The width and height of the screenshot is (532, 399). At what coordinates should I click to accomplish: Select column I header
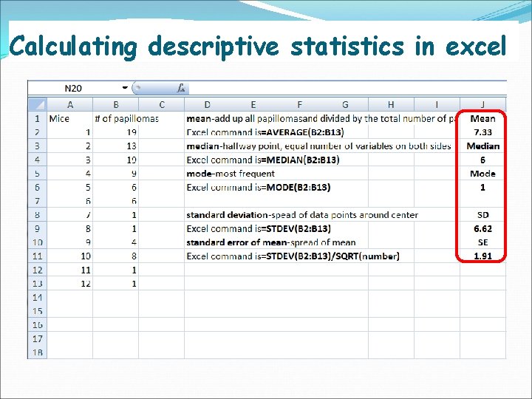tap(437, 104)
